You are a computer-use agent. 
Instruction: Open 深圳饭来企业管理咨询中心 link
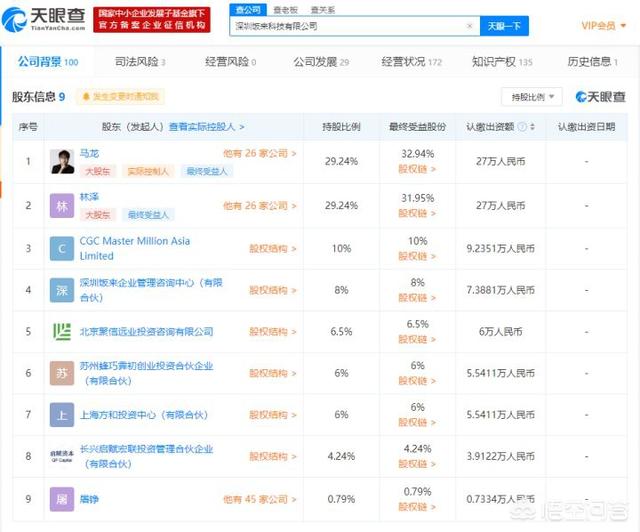pos(151,290)
